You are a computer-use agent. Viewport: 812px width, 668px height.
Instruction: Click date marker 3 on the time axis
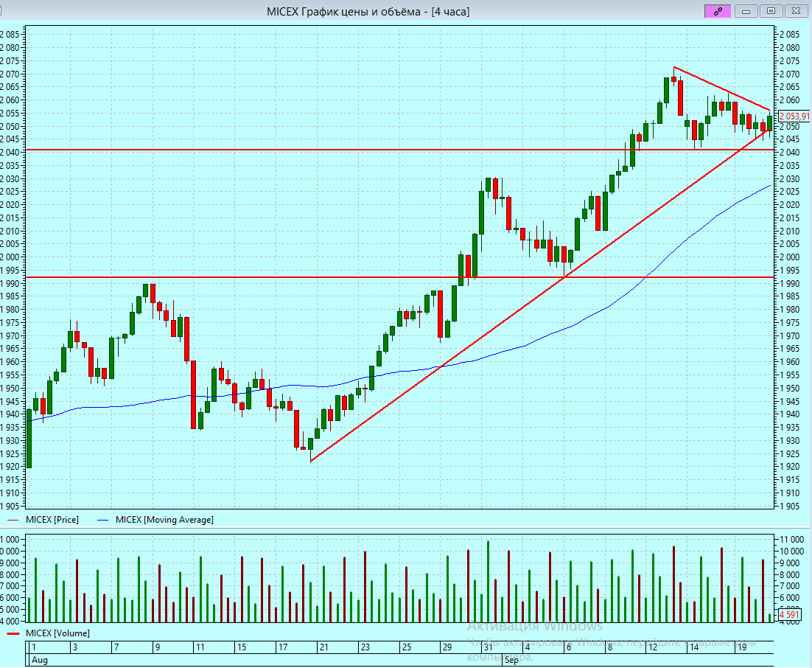tap(75, 647)
